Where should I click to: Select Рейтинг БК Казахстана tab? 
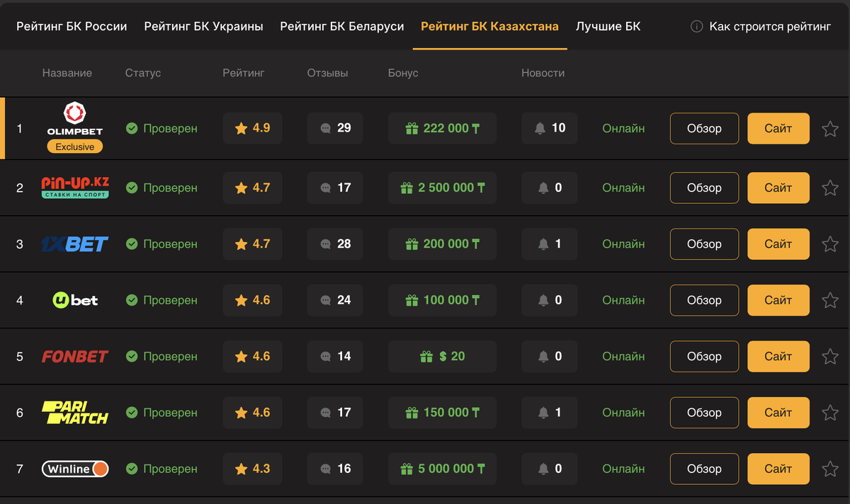tap(489, 26)
